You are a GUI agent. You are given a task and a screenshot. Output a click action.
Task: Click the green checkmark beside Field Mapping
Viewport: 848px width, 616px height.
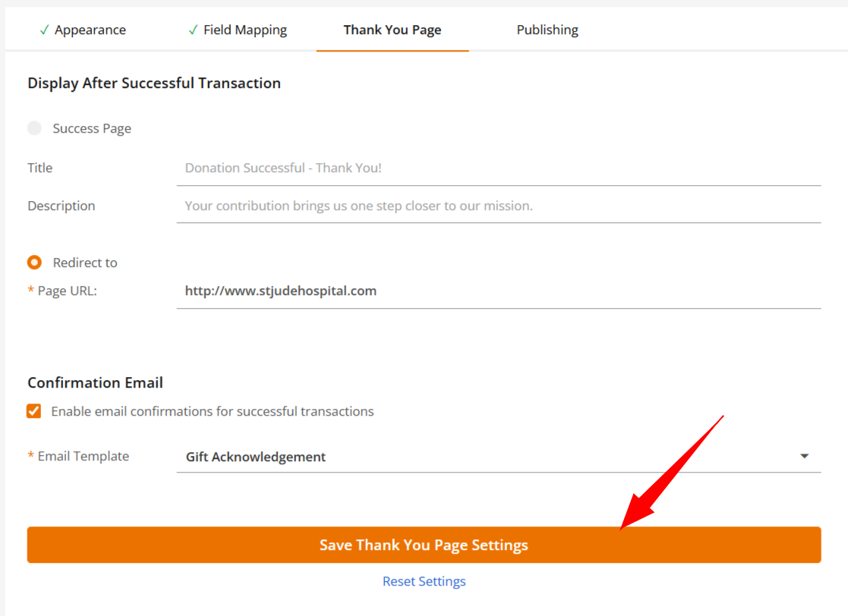[193, 30]
